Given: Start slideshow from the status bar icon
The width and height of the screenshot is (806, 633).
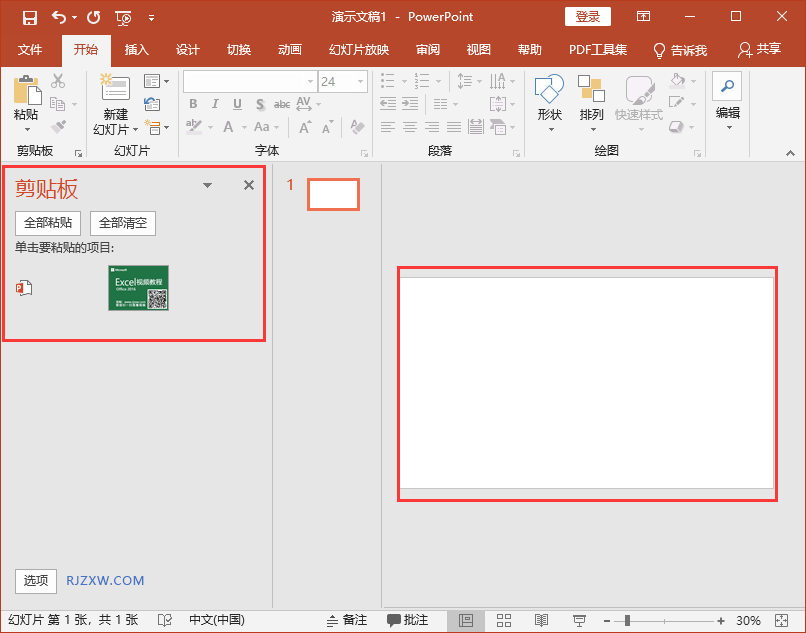Looking at the screenshot, I should point(579,621).
